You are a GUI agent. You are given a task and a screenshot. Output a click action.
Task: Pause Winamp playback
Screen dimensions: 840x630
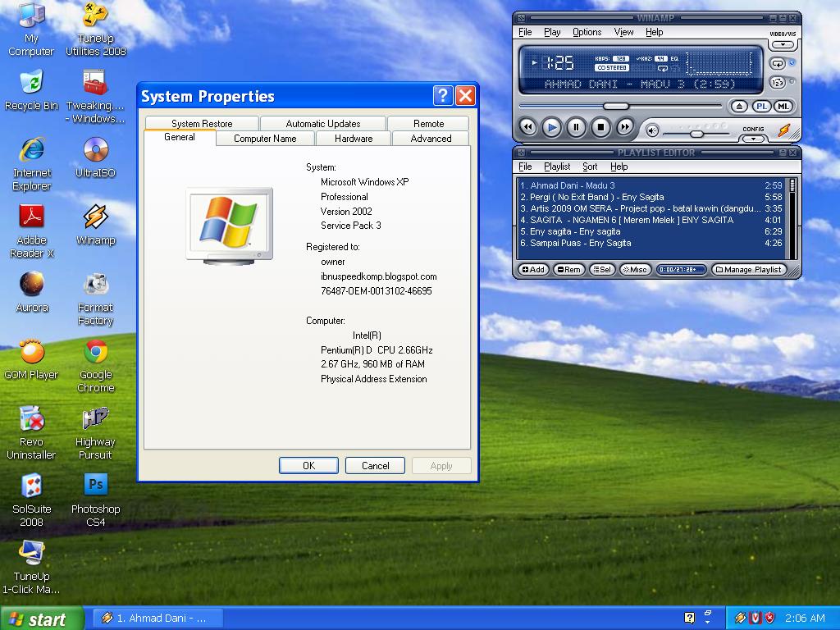[577, 127]
